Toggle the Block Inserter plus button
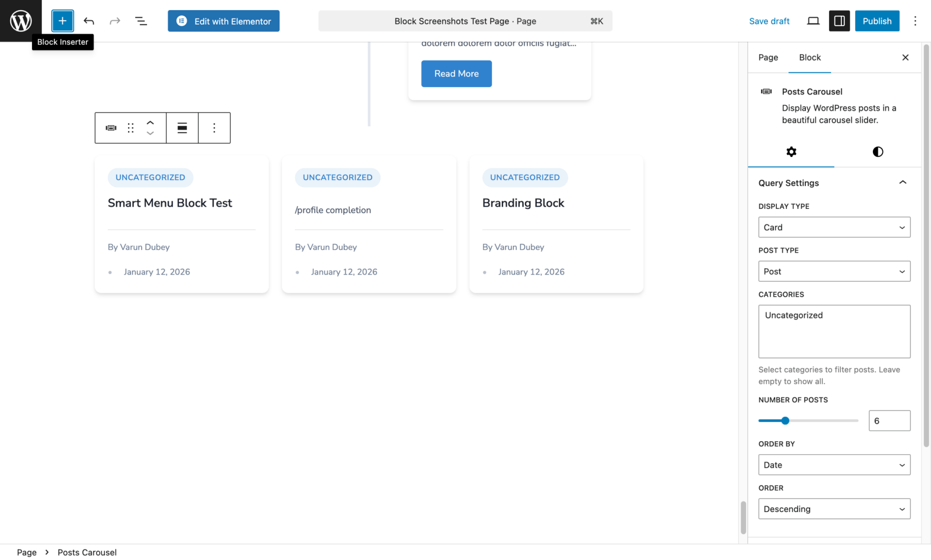Viewport: 931px width, 560px height. coord(63,21)
